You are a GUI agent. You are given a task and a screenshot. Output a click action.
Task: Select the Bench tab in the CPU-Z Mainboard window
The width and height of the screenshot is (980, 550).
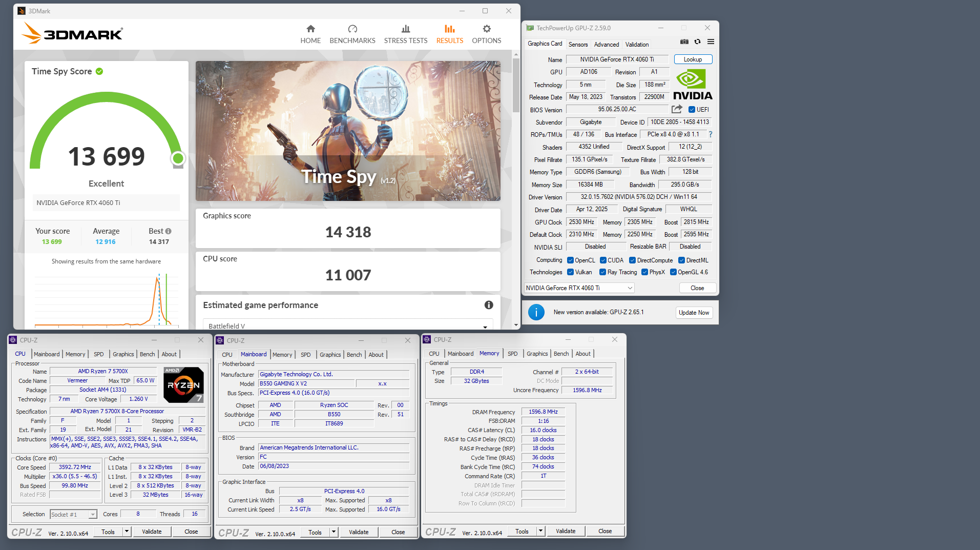(354, 355)
